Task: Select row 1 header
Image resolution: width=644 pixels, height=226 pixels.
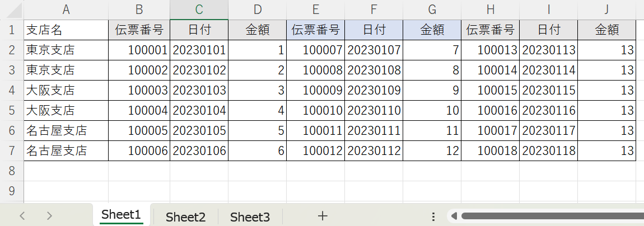Action: click(x=12, y=30)
